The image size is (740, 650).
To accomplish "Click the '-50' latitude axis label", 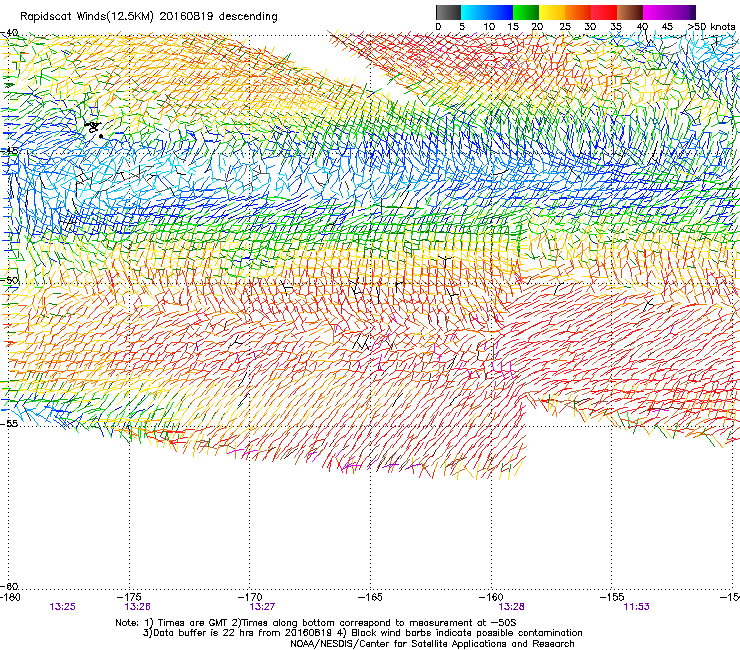I will coord(9,280).
